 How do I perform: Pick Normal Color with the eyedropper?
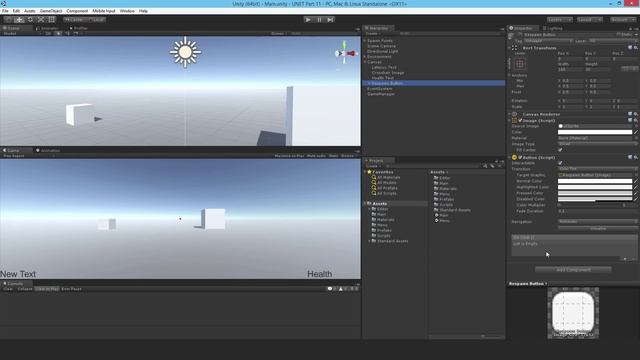636,181
